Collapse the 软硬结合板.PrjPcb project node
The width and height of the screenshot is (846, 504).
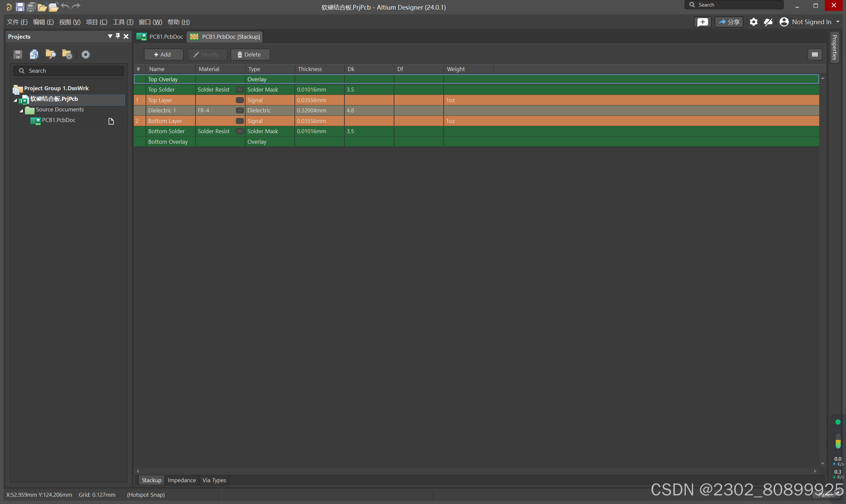coord(15,100)
